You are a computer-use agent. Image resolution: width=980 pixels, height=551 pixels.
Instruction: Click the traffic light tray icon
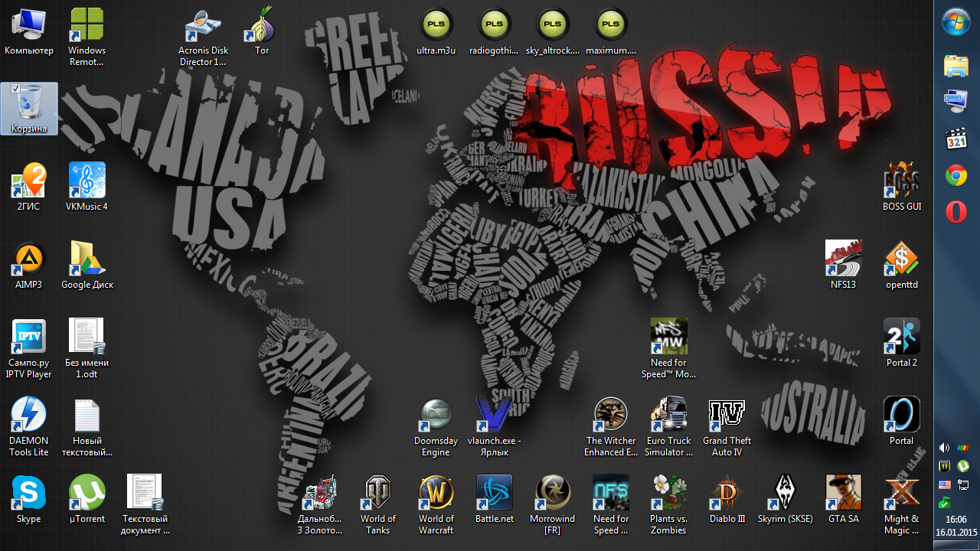[945, 465]
